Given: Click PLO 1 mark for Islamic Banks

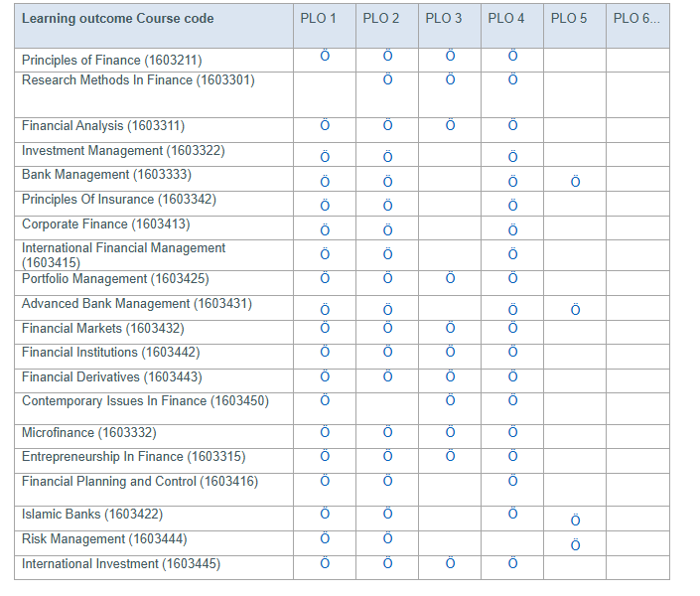Looking at the screenshot, I should pyautogui.click(x=325, y=514).
